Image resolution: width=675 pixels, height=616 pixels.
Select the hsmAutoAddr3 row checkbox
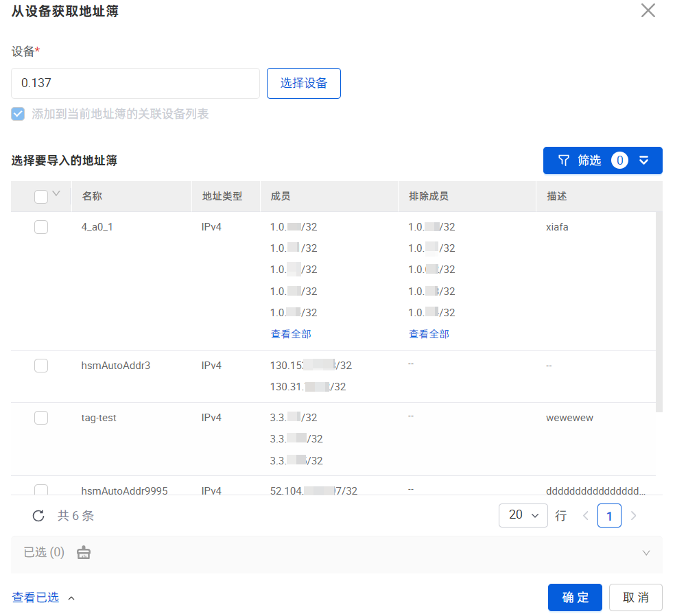click(x=41, y=366)
